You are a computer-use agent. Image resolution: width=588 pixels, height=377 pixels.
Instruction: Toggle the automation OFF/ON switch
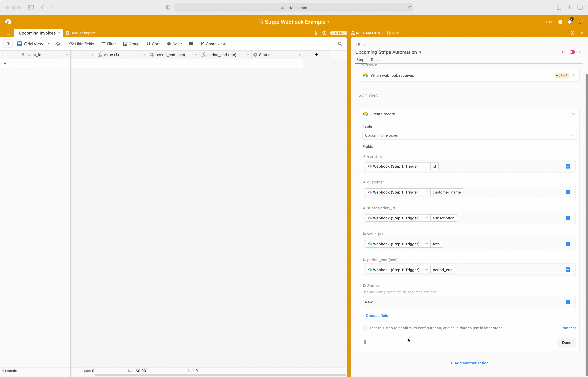pyautogui.click(x=572, y=52)
